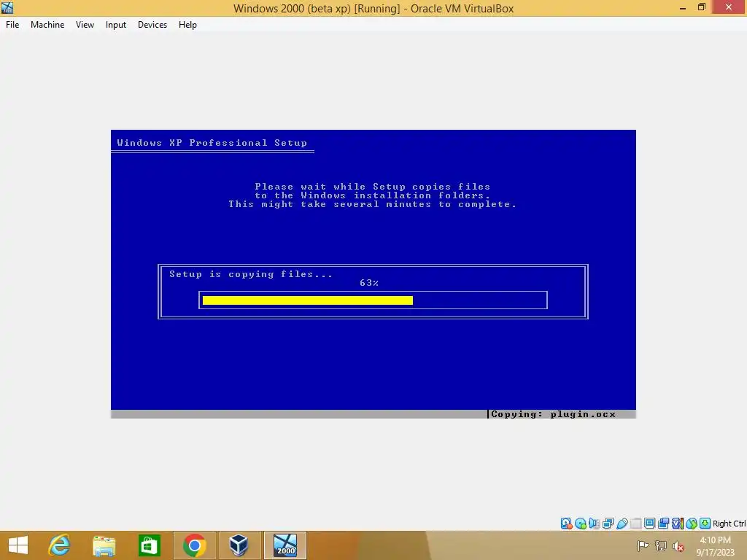The image size is (747, 560).
Task: Open the Action Center flag tray icon
Action: 643,545
